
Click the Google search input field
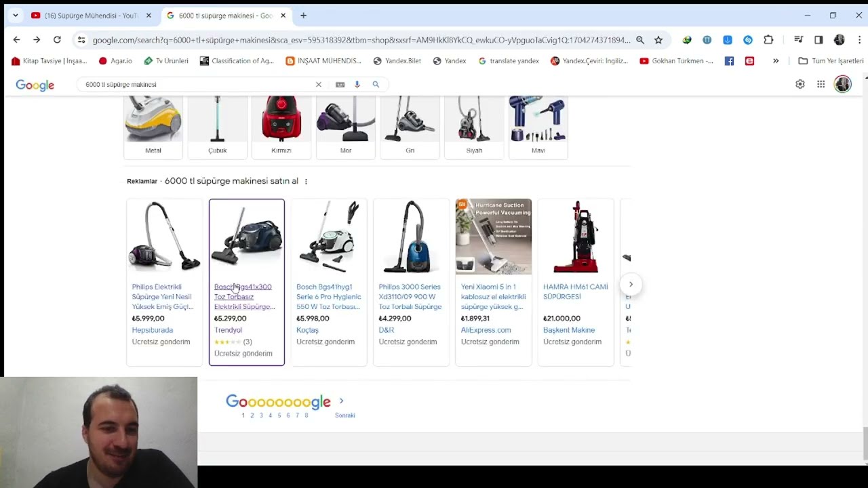[197, 85]
